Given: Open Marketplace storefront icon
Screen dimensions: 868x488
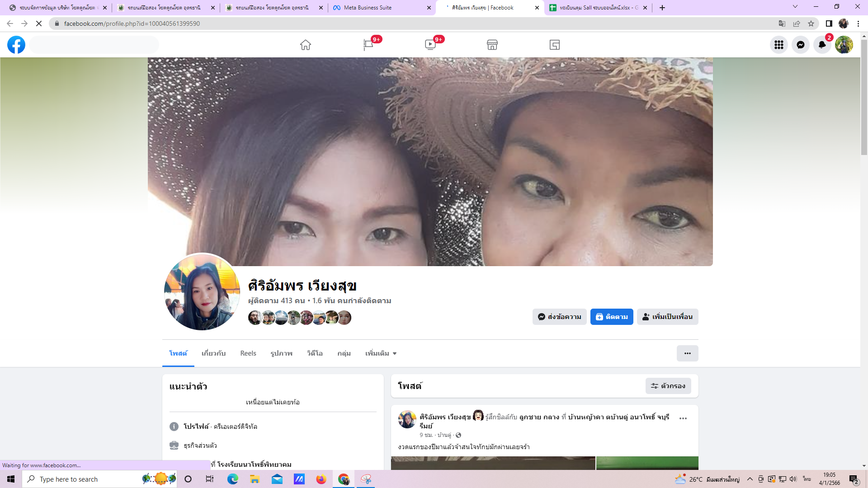Looking at the screenshot, I should point(492,45).
